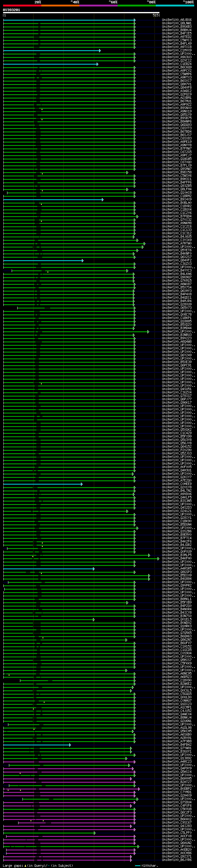Click the cyan alignment bar for B4FB42

pos(37,745)
